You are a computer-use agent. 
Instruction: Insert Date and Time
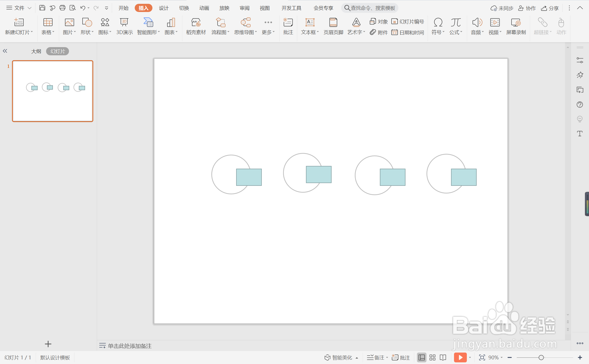(408, 32)
